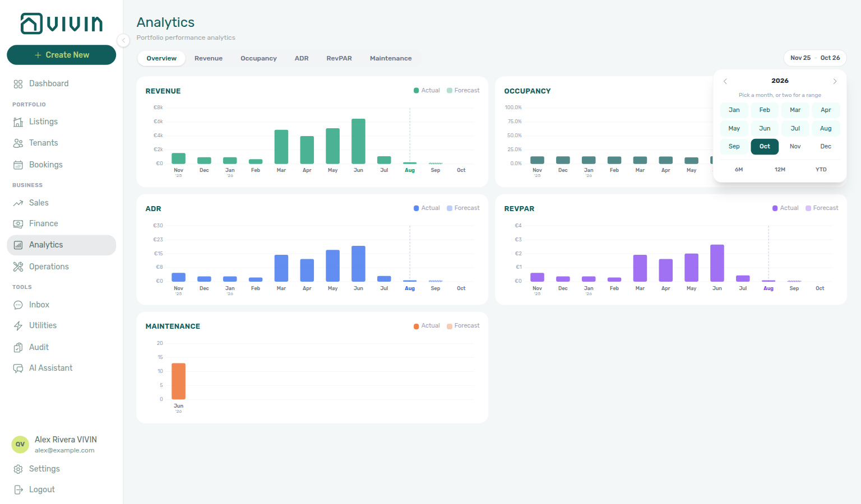The image size is (861, 504).
Task: Click the Finance icon in the sidebar
Action: click(18, 224)
